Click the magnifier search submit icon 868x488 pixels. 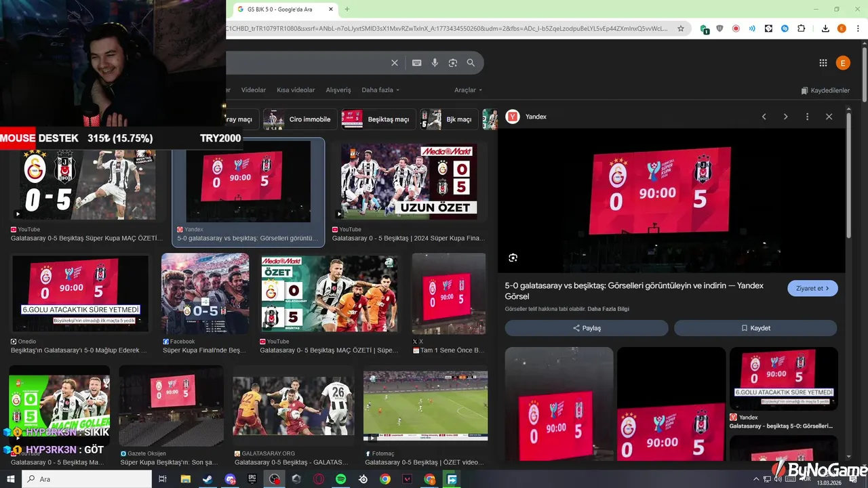point(471,63)
